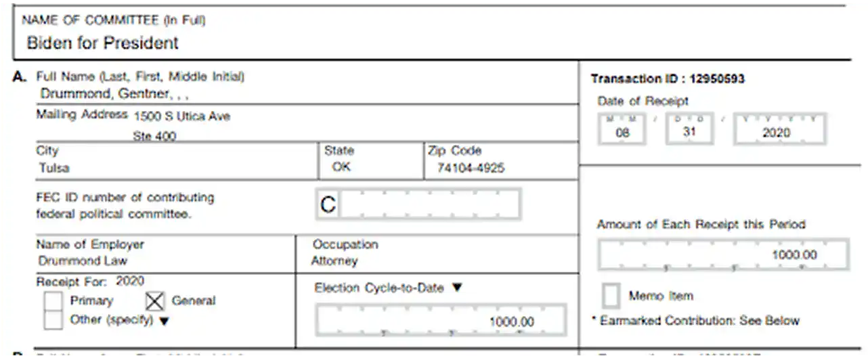Open the Election Cycle-to-Date dropdown arrow
The image size is (868, 356).
click(x=456, y=288)
